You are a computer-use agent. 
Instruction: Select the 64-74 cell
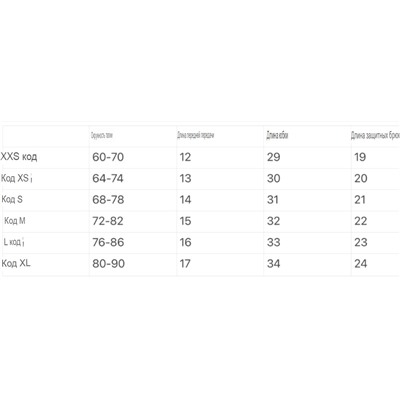(x=108, y=178)
